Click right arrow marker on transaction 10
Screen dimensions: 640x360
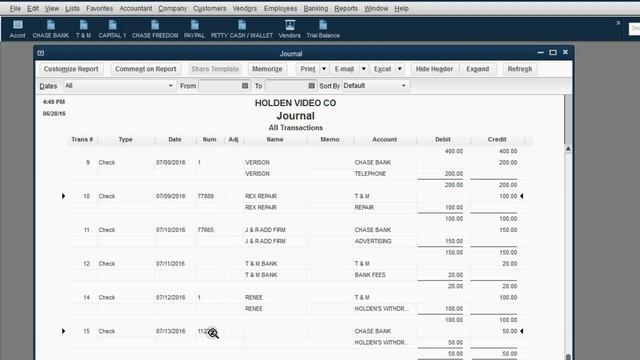pyautogui.click(x=522, y=196)
